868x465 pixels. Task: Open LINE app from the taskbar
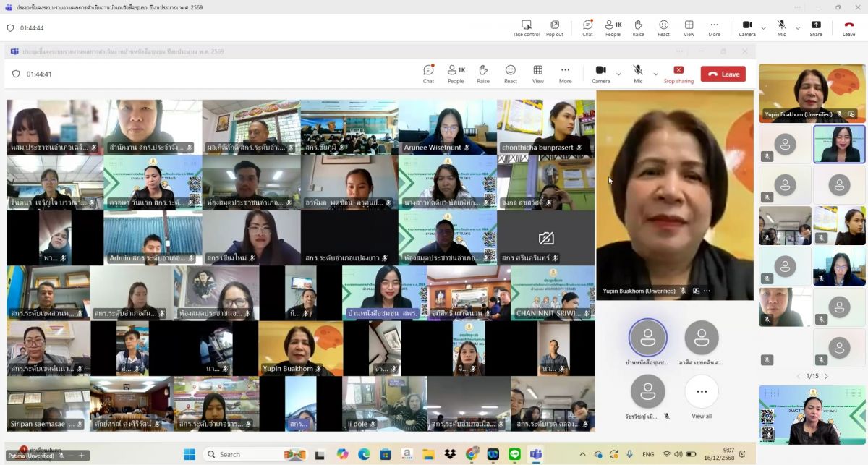click(514, 454)
